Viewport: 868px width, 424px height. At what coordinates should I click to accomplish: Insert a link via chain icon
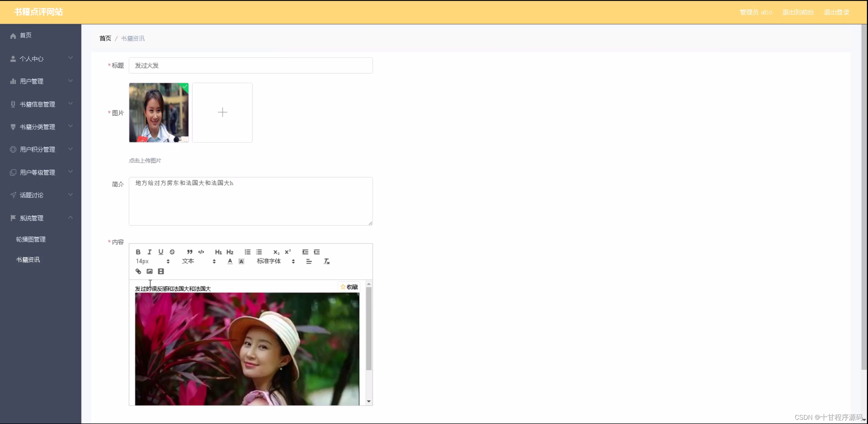tap(138, 272)
